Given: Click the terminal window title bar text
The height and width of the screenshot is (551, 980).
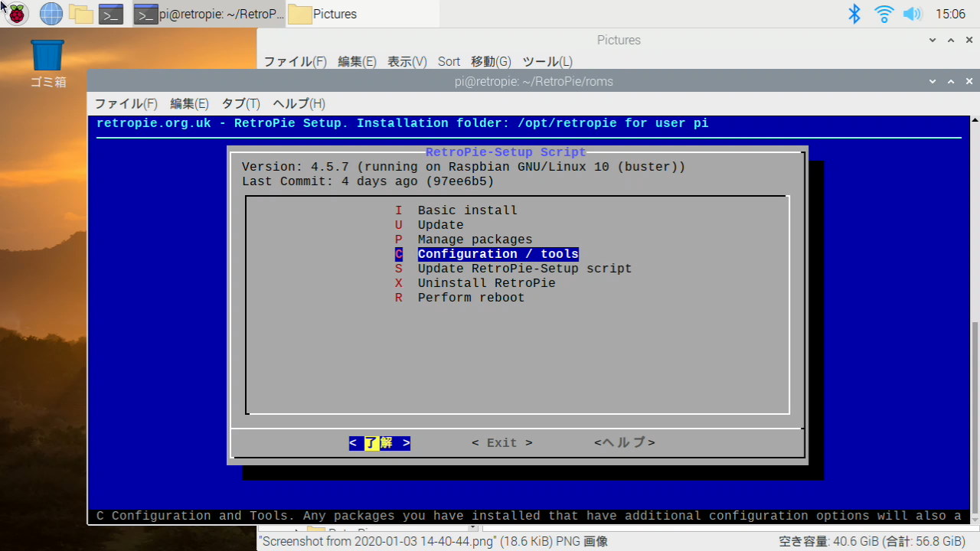Looking at the screenshot, I should [x=534, y=81].
